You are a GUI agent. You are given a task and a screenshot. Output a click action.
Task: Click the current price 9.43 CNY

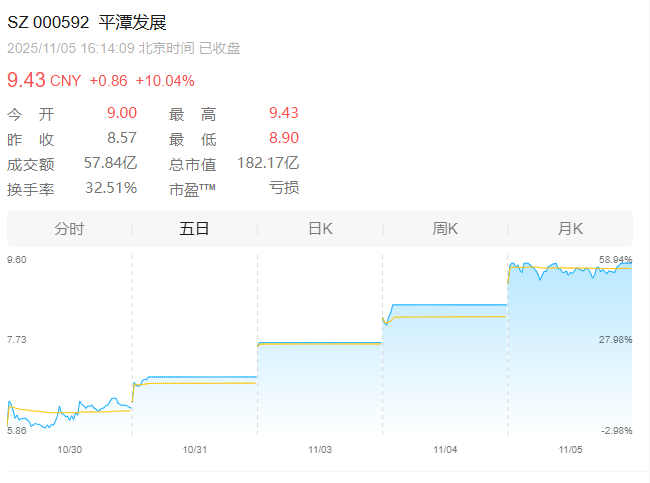pos(44,80)
